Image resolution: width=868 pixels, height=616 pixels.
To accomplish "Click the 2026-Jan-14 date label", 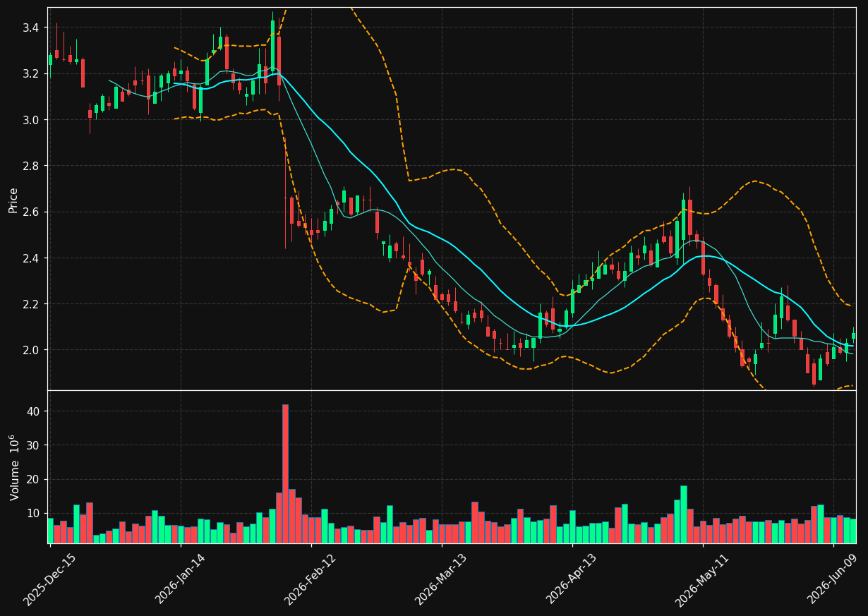I will [x=181, y=579].
